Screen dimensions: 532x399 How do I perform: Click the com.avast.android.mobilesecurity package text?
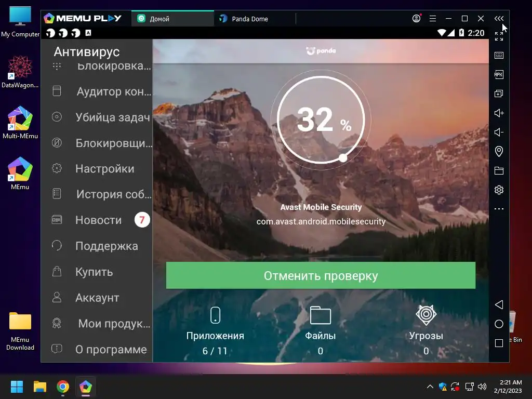pyautogui.click(x=321, y=221)
